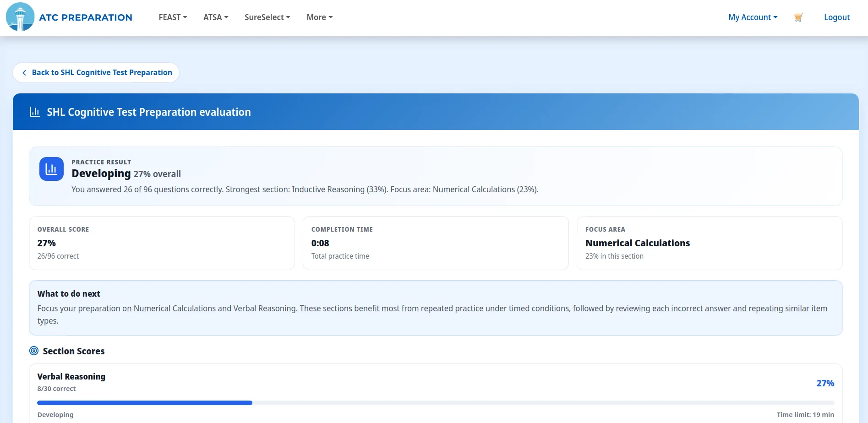Click the 'Developing' result heading

tap(101, 174)
